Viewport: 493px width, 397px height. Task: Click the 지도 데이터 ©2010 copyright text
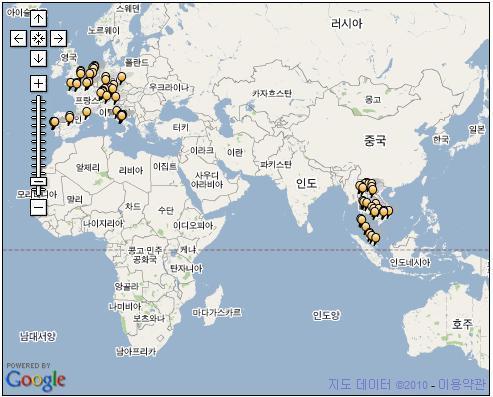pyautogui.click(x=378, y=384)
